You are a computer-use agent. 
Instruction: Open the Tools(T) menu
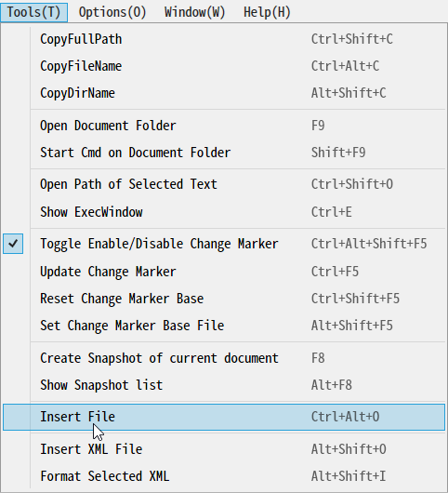pyautogui.click(x=34, y=12)
